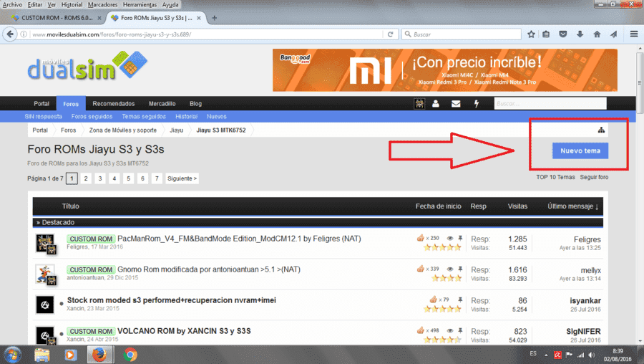Click the sitemap tree icon by breadcrumb
This screenshot has width=644, height=364.
point(601,130)
